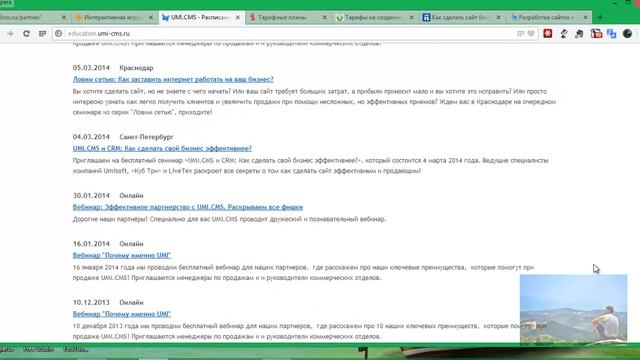Click the blue translate extension icon
This screenshot has width=640, height=360.
click(x=611, y=33)
